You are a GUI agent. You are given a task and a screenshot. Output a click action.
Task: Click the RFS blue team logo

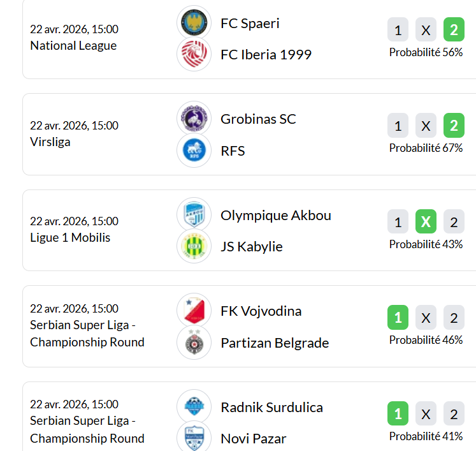pyautogui.click(x=194, y=151)
